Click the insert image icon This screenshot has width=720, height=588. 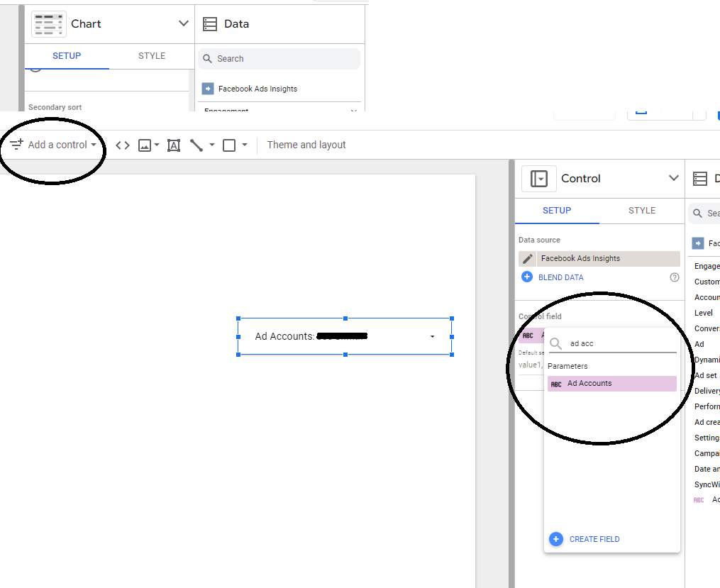[x=145, y=145]
